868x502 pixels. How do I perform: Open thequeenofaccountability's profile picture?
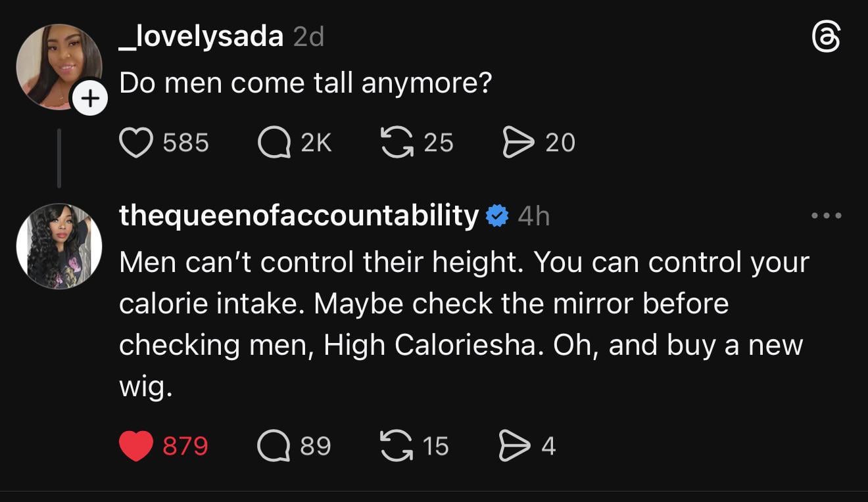59,246
